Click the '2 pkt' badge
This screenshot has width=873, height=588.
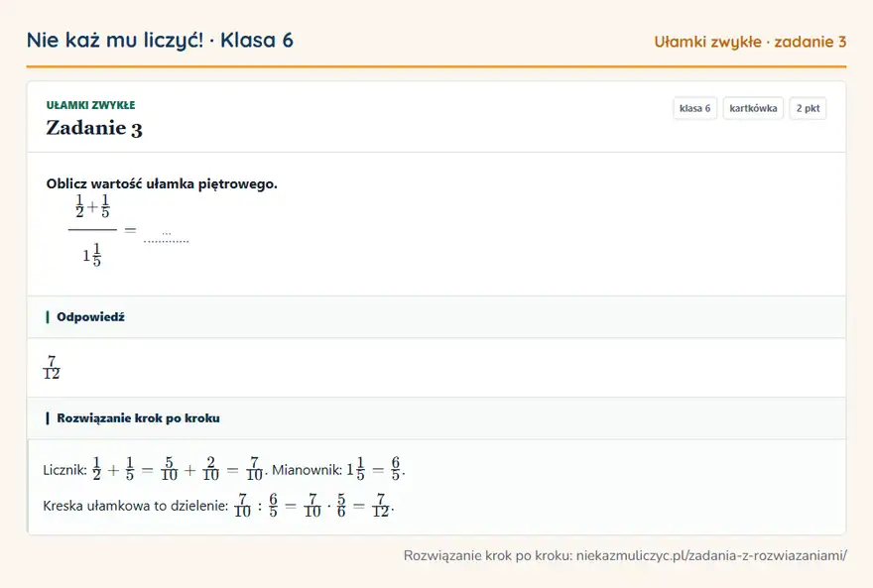point(808,108)
